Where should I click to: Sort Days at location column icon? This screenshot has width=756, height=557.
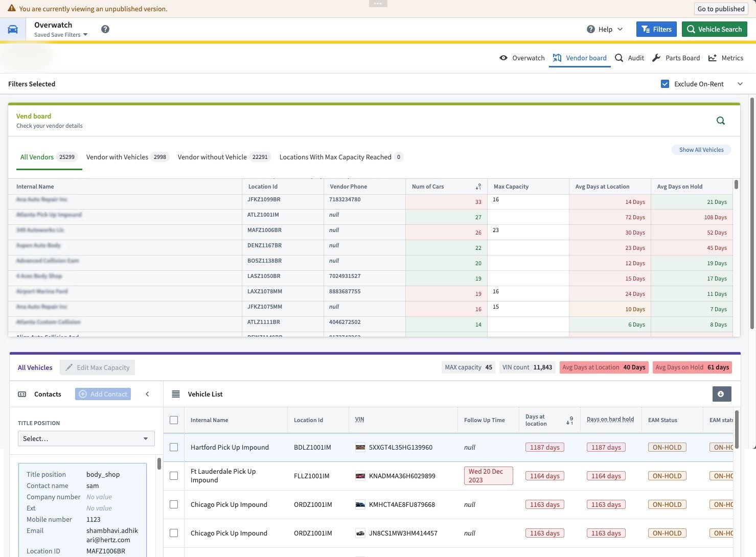click(x=570, y=421)
